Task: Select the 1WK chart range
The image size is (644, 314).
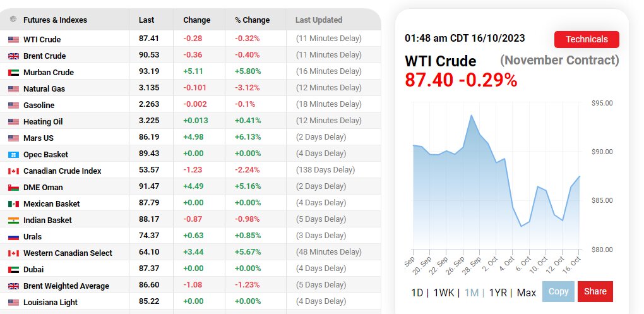Action: click(x=444, y=293)
